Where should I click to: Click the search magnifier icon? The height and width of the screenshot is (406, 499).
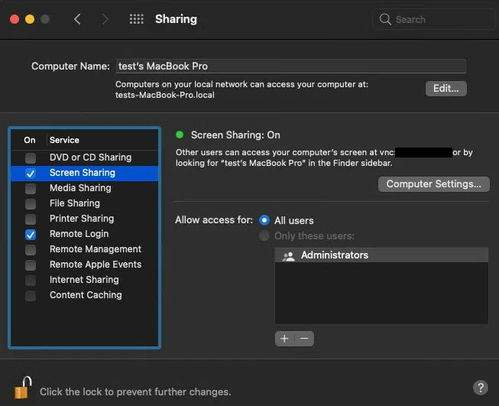[x=385, y=19]
